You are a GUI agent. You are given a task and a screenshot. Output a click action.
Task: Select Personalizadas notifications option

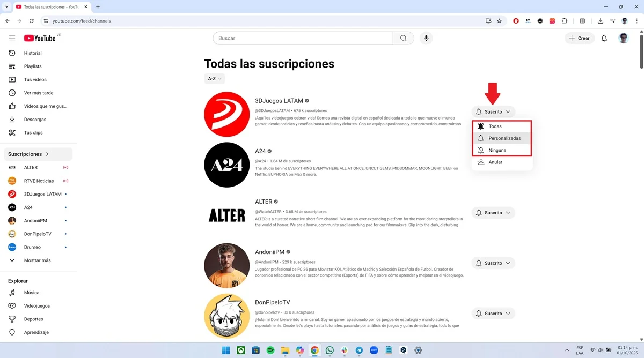coord(502,138)
